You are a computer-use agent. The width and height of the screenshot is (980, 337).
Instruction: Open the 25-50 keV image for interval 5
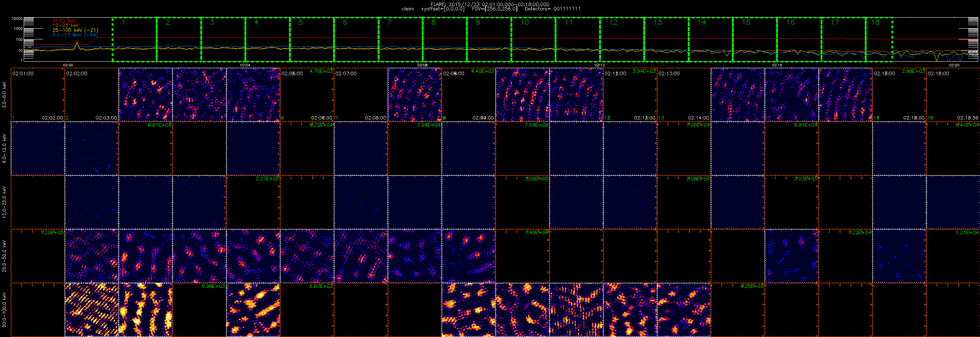tap(253, 256)
